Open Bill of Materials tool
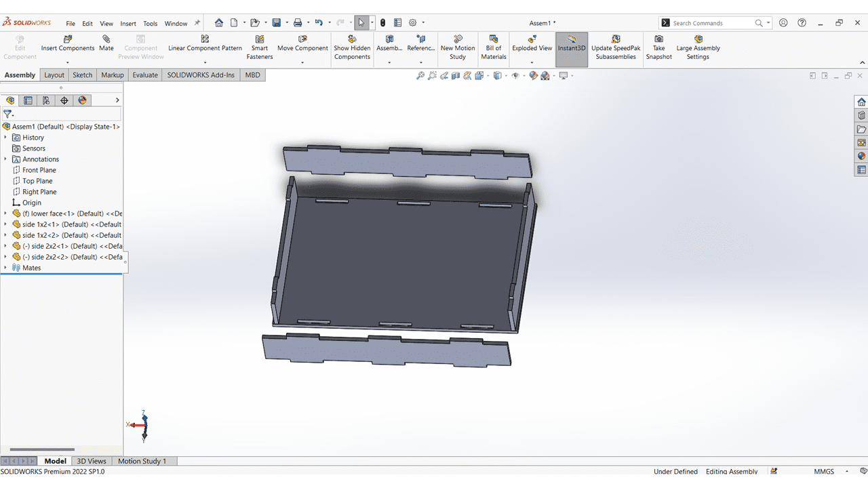The height and width of the screenshot is (488, 868). tap(494, 47)
